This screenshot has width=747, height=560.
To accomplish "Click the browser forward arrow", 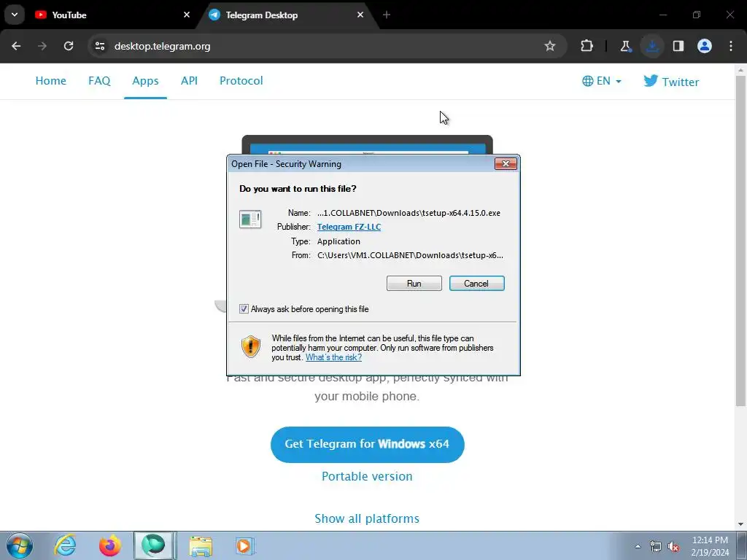I will [x=42, y=46].
